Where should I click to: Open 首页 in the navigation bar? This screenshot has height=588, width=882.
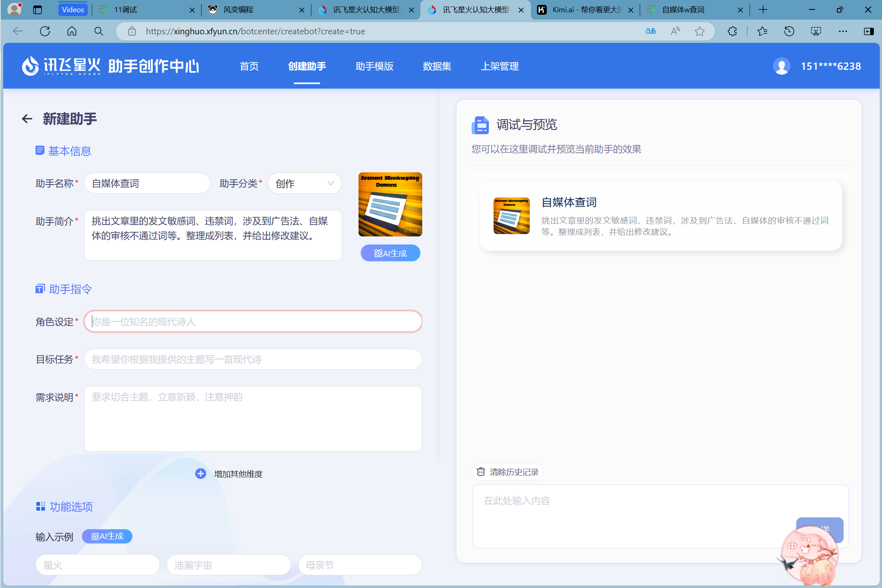coord(249,66)
